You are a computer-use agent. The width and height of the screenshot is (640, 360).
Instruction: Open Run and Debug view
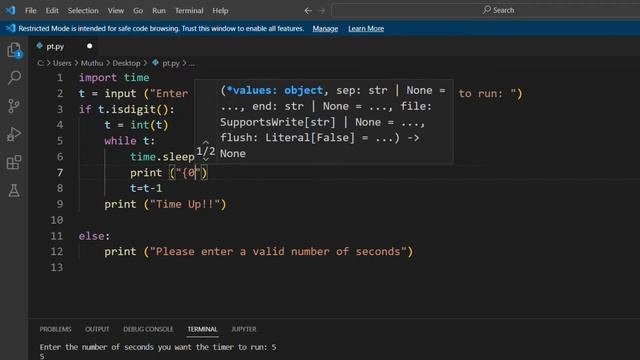14,134
